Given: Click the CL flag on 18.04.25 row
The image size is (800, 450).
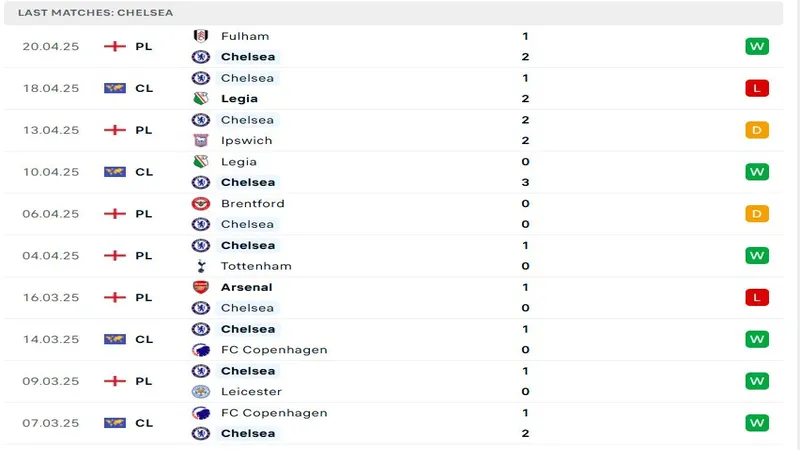Looking at the screenshot, I should pos(115,88).
